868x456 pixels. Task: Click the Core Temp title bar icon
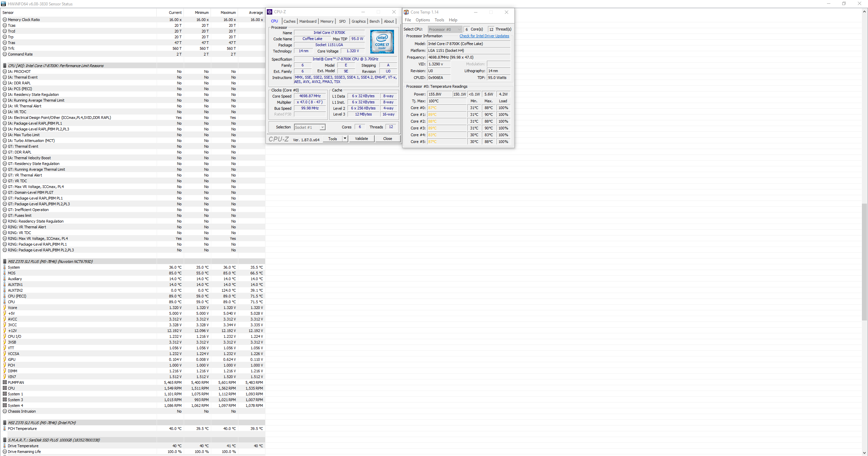(x=406, y=12)
